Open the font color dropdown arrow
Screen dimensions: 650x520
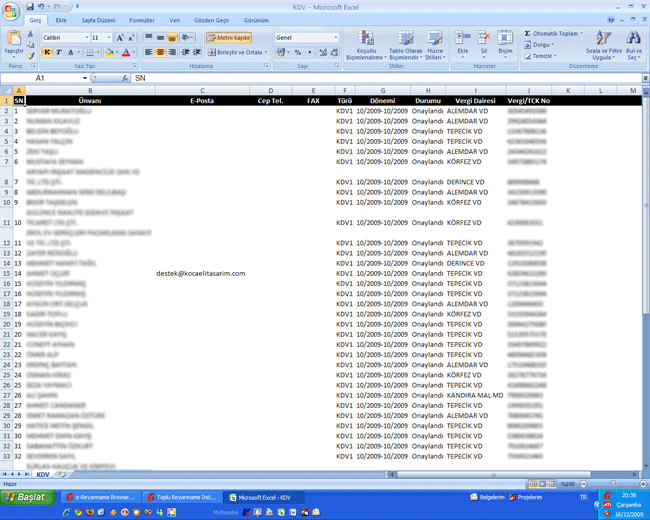pos(133,52)
